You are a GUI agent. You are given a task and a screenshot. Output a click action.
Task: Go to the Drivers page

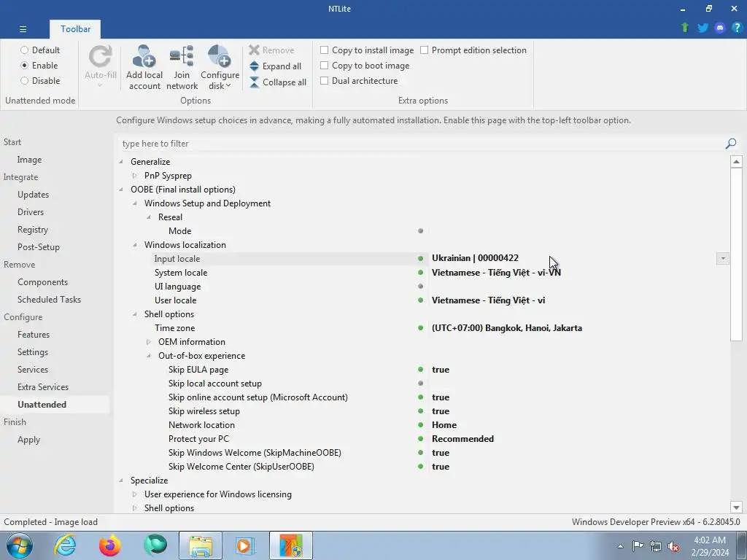(x=31, y=212)
